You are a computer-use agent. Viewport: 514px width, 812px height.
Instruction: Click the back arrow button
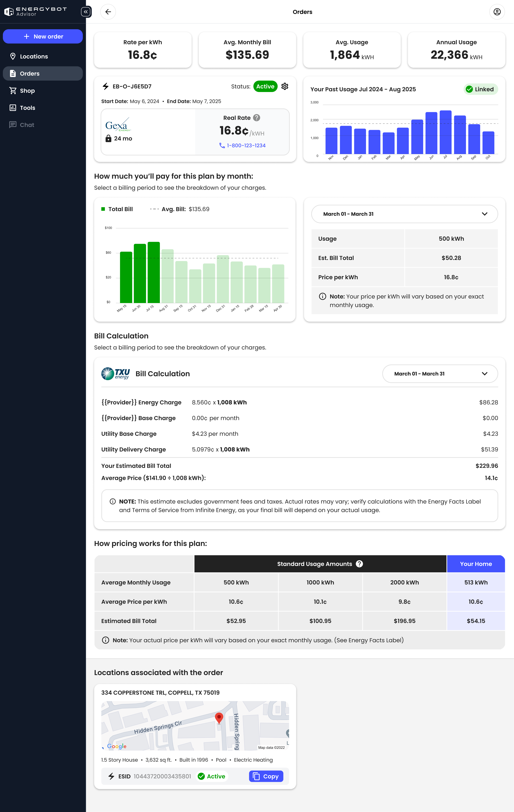(x=108, y=12)
